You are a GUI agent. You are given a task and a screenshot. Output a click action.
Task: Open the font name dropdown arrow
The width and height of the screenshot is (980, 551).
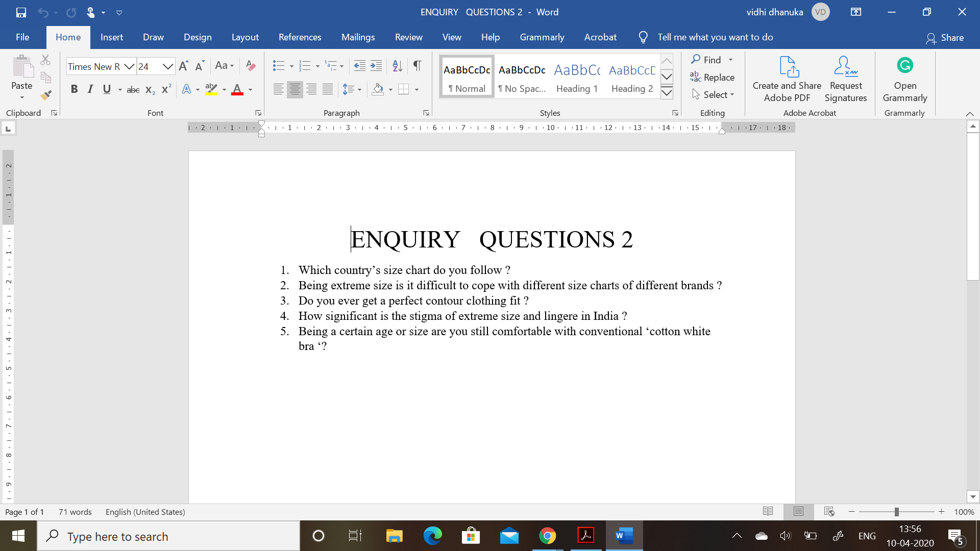click(129, 67)
